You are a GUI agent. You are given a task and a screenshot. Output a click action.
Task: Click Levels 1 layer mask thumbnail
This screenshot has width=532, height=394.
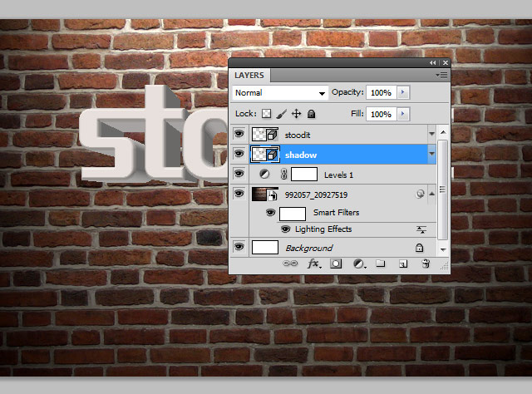tap(304, 174)
